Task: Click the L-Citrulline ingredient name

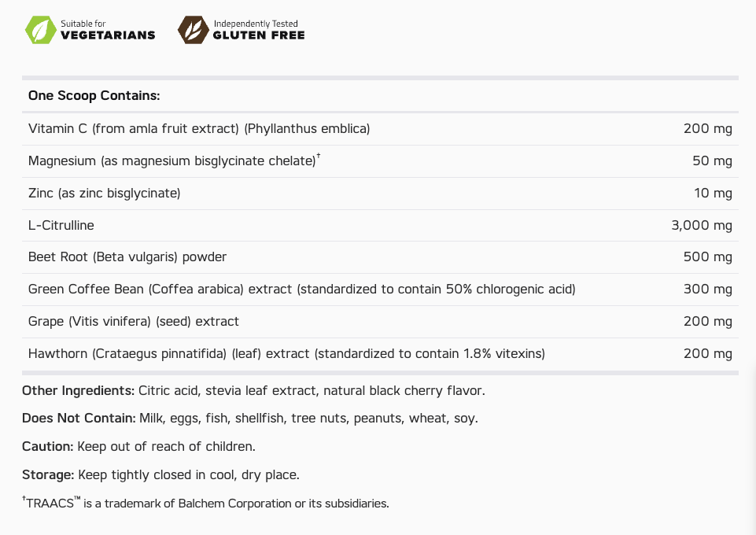Action: tap(61, 225)
